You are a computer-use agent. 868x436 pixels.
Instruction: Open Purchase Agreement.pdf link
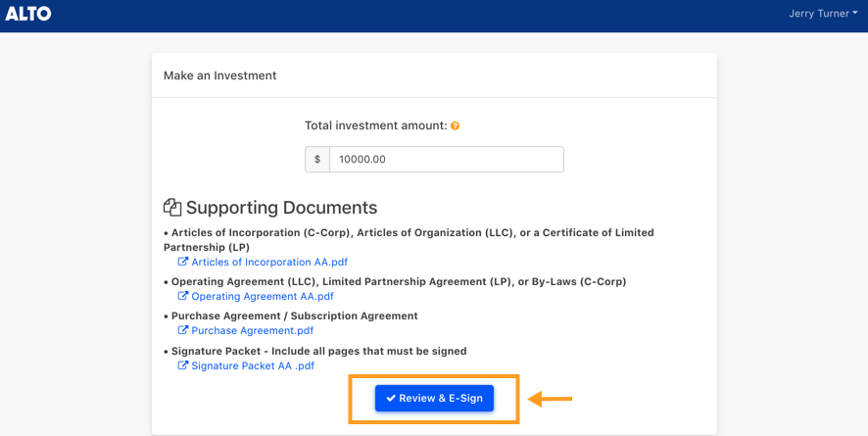coord(253,331)
